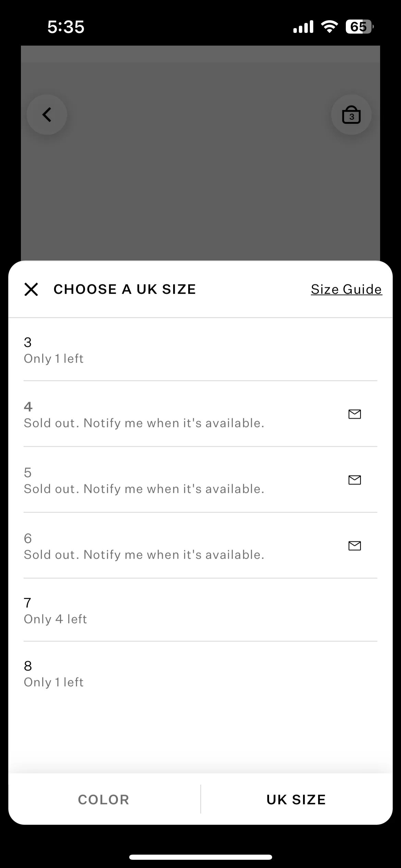
Task: Select UK size 7
Action: [x=200, y=610]
